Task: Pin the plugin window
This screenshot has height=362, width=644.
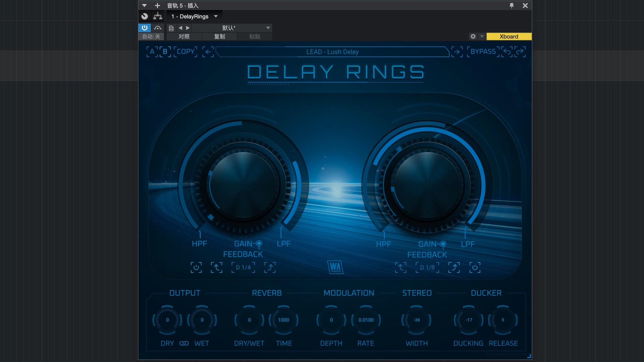Action: [x=512, y=5]
